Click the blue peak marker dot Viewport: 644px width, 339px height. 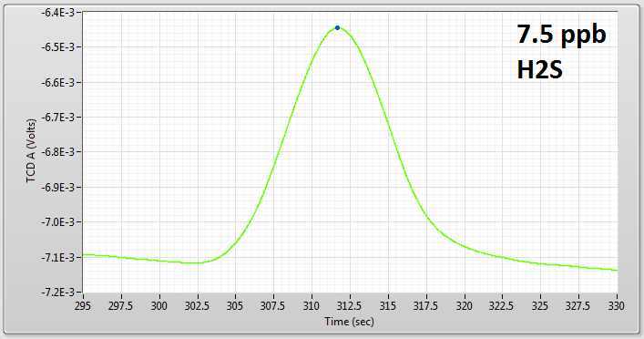click(338, 28)
